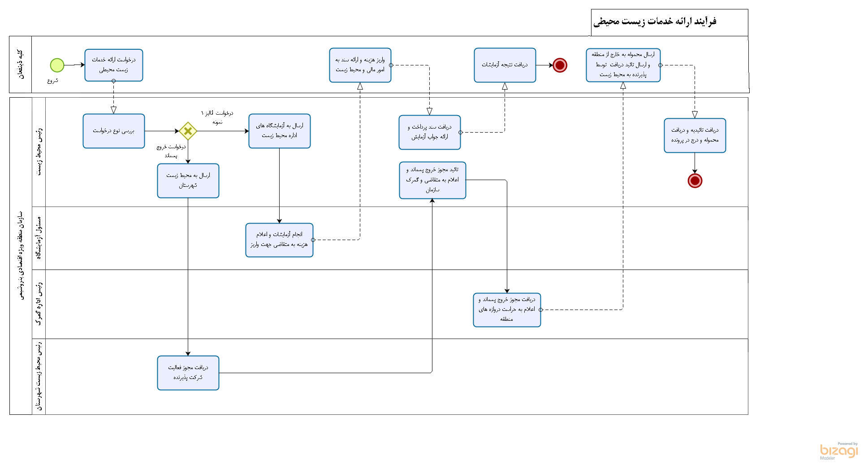Click 'دریافت مجوز خروج پسماند' task in customs lane
The height and width of the screenshot is (465, 868).
click(507, 310)
